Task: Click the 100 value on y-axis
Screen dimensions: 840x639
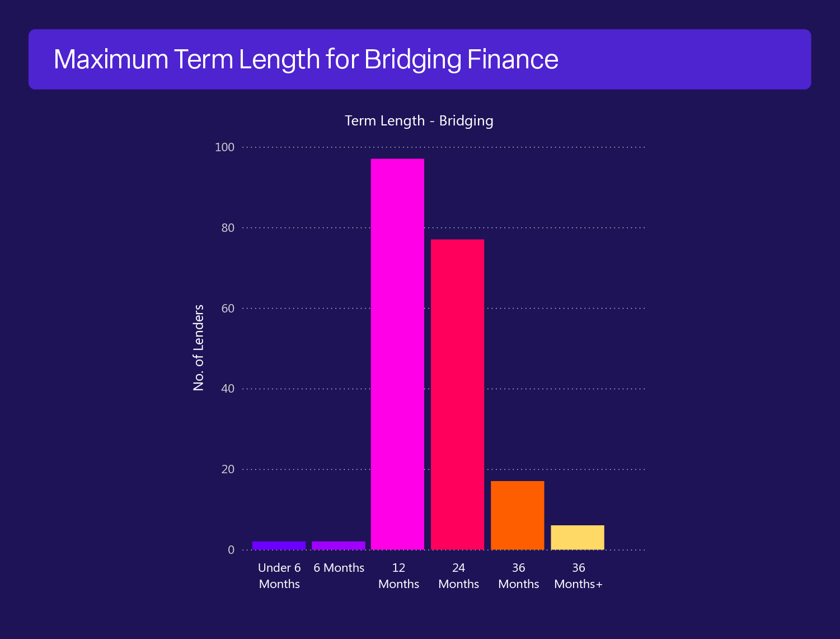Action: pos(225,147)
